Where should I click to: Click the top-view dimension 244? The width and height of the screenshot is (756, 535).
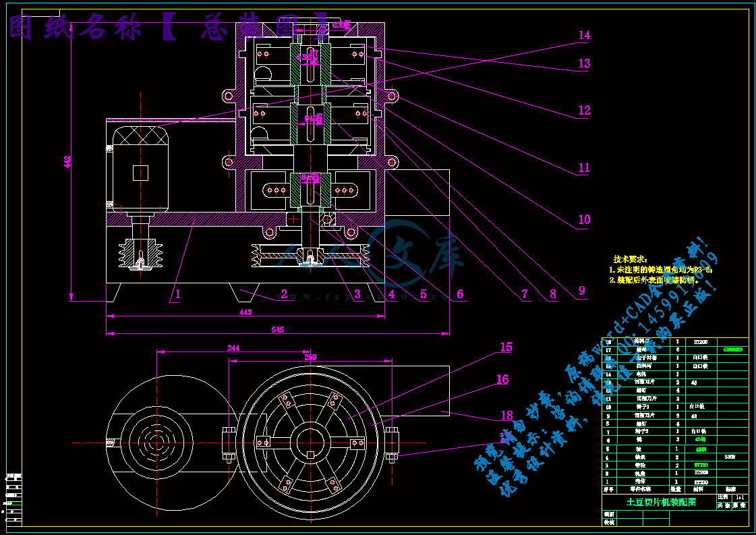click(x=233, y=348)
